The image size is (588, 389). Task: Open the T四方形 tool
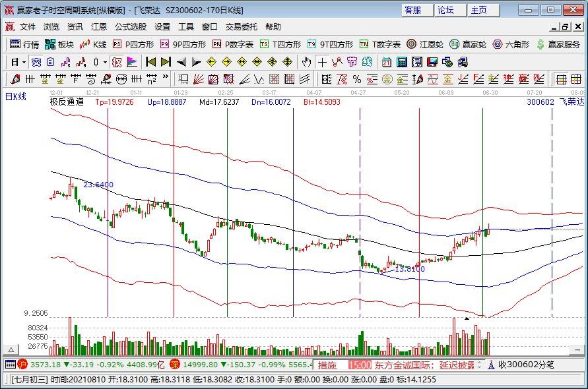tap(280, 45)
